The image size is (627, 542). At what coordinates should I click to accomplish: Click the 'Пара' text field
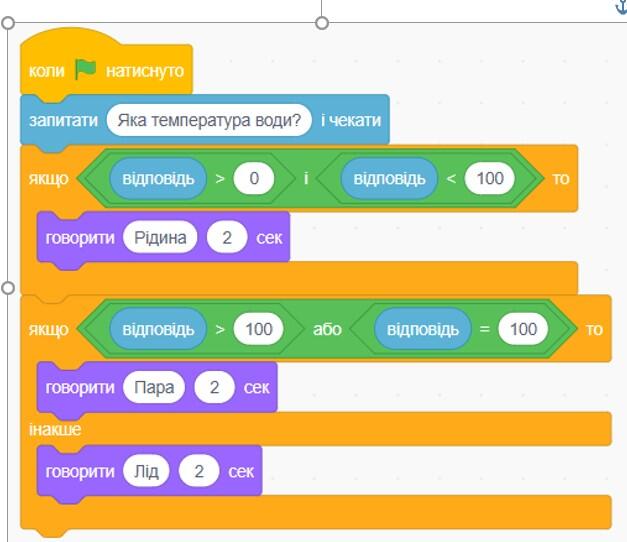(154, 387)
